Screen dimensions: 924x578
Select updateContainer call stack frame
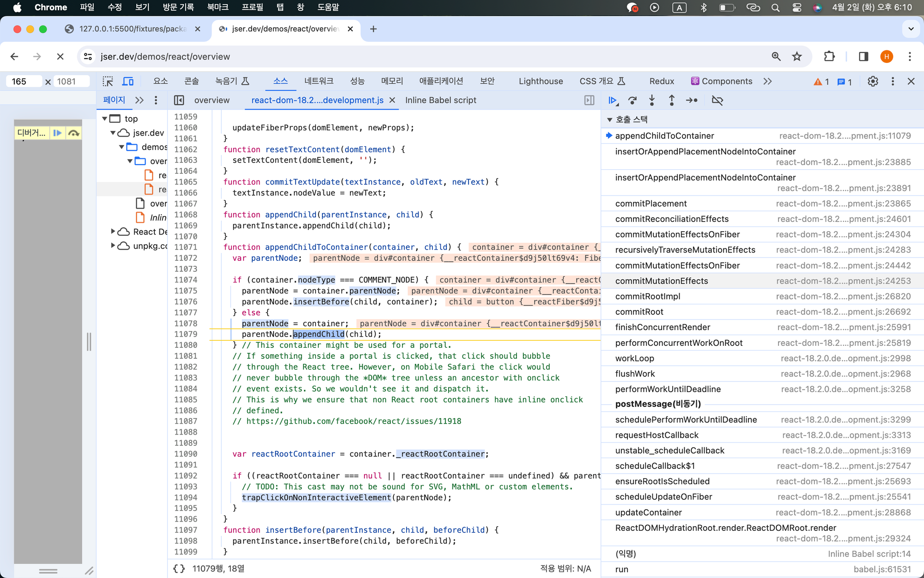pyautogui.click(x=762, y=513)
